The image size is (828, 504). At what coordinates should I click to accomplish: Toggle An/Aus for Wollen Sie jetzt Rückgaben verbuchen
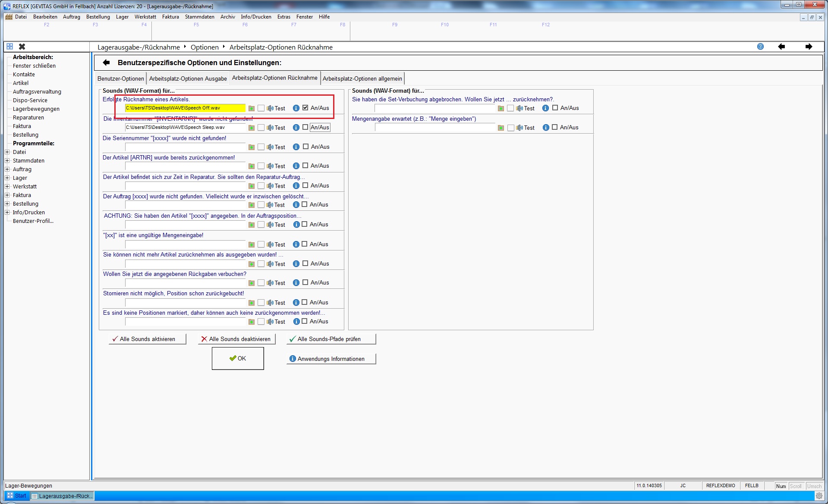coord(305,282)
